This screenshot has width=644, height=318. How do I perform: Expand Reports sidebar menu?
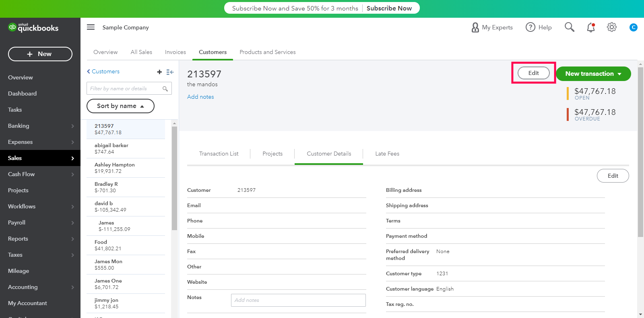(40, 239)
